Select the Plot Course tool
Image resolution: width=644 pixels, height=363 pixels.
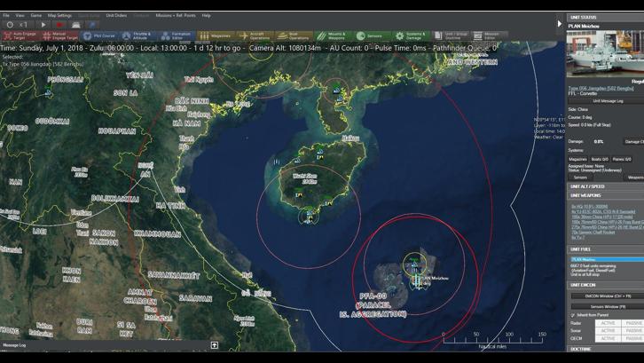click(x=99, y=36)
